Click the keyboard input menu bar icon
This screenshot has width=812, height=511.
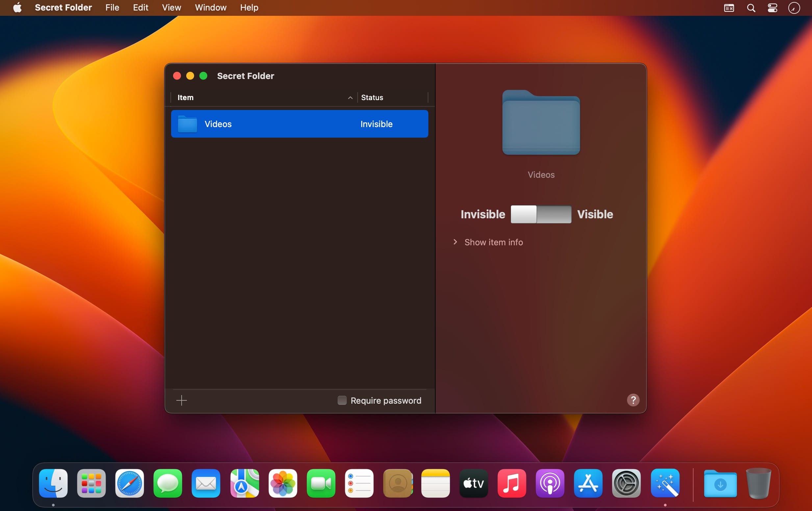click(729, 8)
